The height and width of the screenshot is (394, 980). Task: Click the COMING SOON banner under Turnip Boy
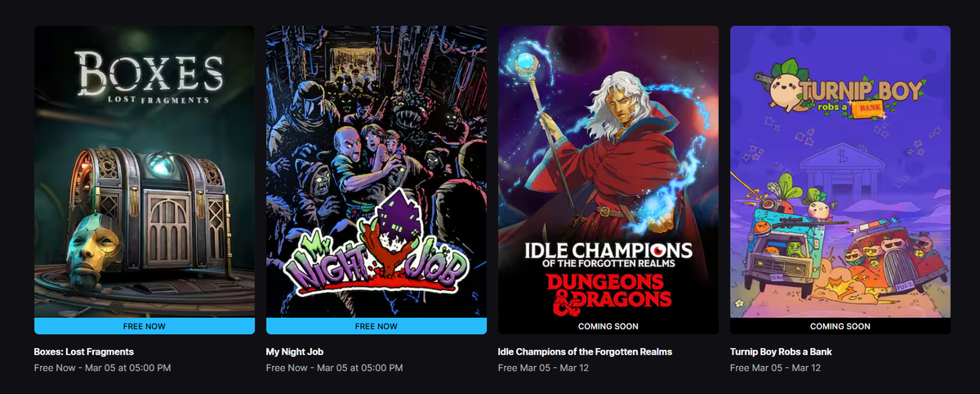[x=840, y=326]
